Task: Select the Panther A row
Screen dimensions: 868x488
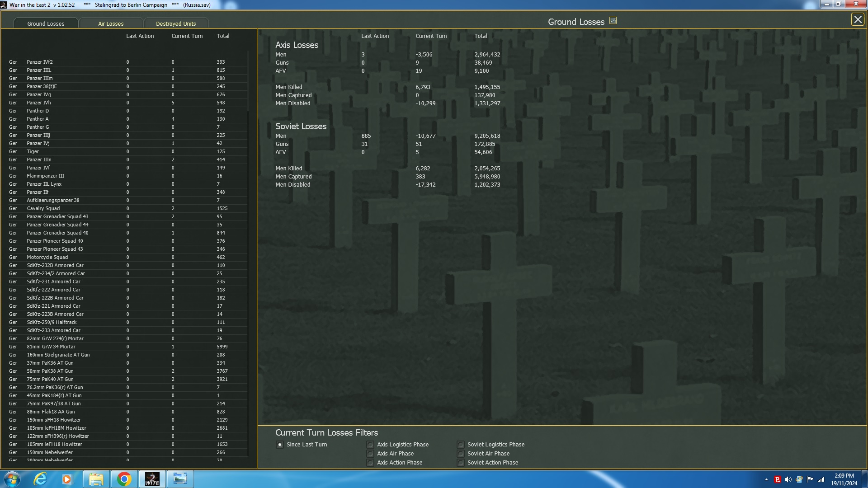Action: [x=127, y=119]
